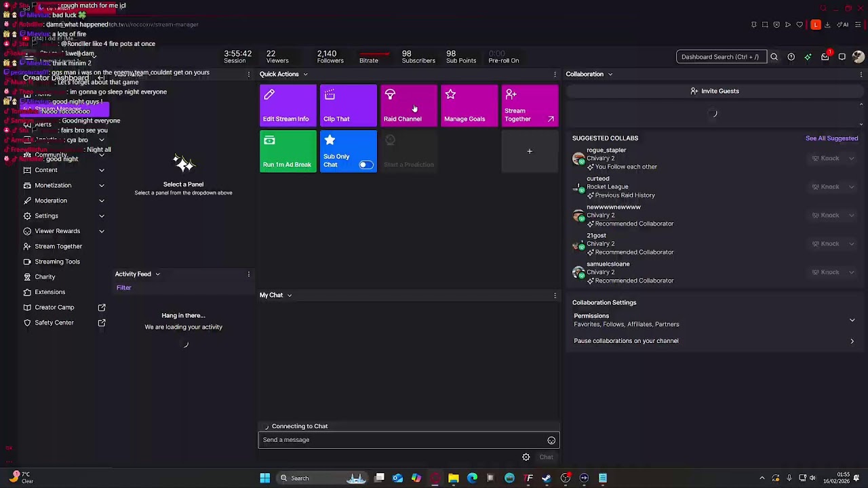Open See All Suggested link
The height and width of the screenshot is (488, 868).
click(831, 138)
